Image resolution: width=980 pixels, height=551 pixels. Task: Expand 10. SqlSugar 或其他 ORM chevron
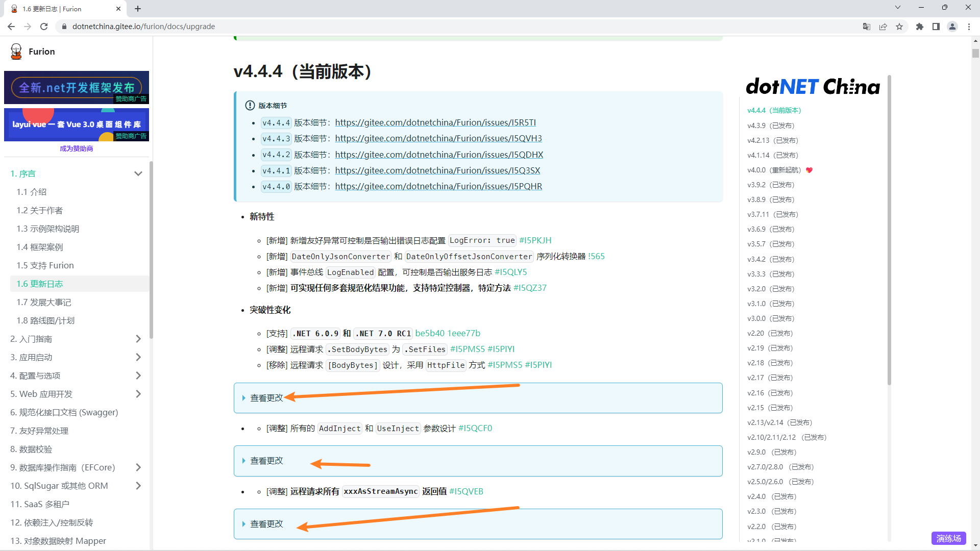click(138, 486)
